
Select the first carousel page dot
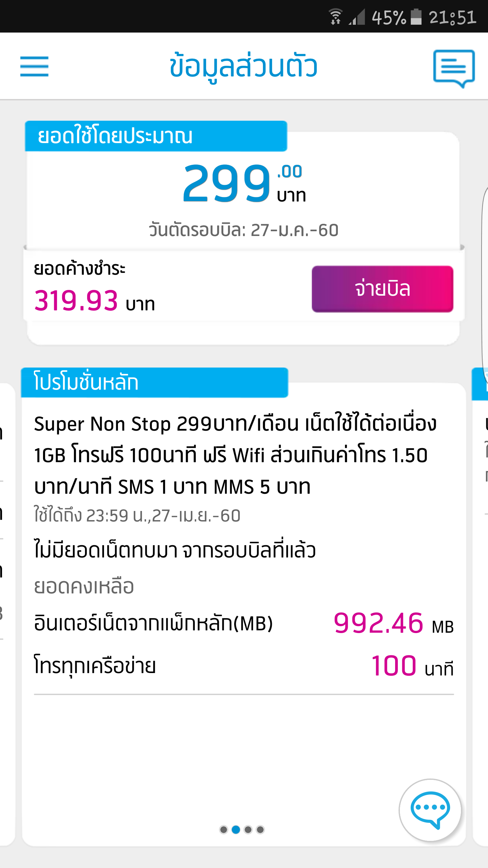tap(224, 829)
